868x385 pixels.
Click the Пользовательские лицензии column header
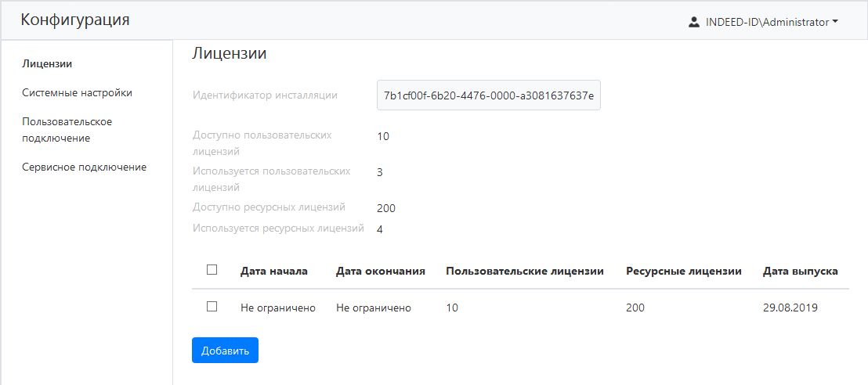click(x=524, y=271)
